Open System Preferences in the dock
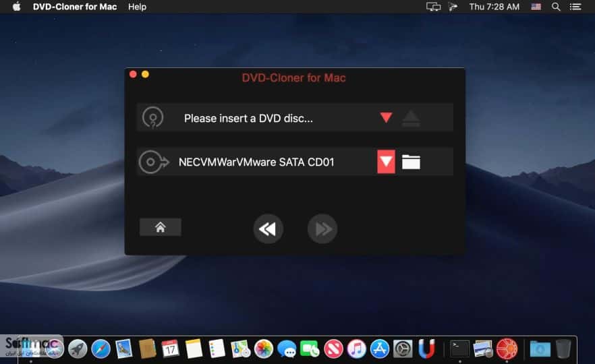595x364 pixels. tap(403, 348)
